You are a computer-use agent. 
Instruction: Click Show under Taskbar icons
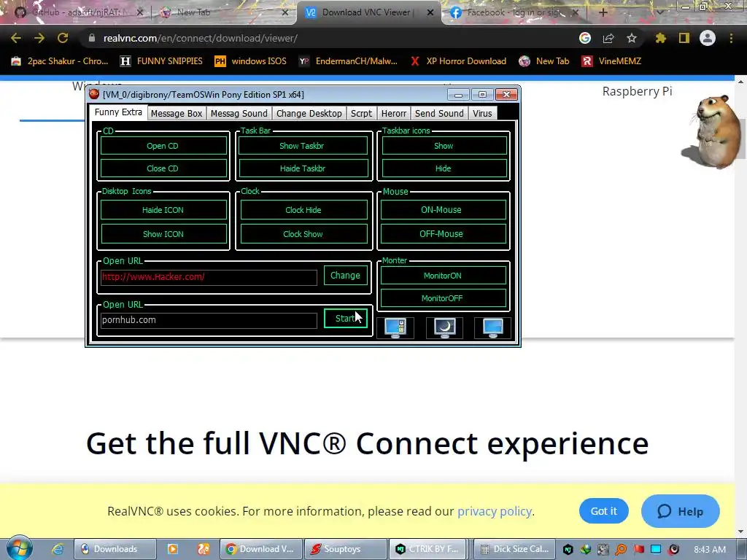pyautogui.click(x=444, y=146)
